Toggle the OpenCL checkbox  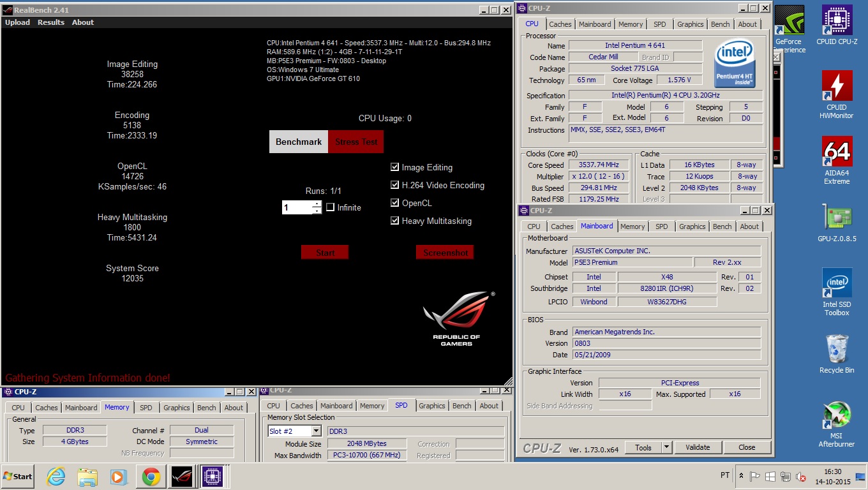coord(394,203)
